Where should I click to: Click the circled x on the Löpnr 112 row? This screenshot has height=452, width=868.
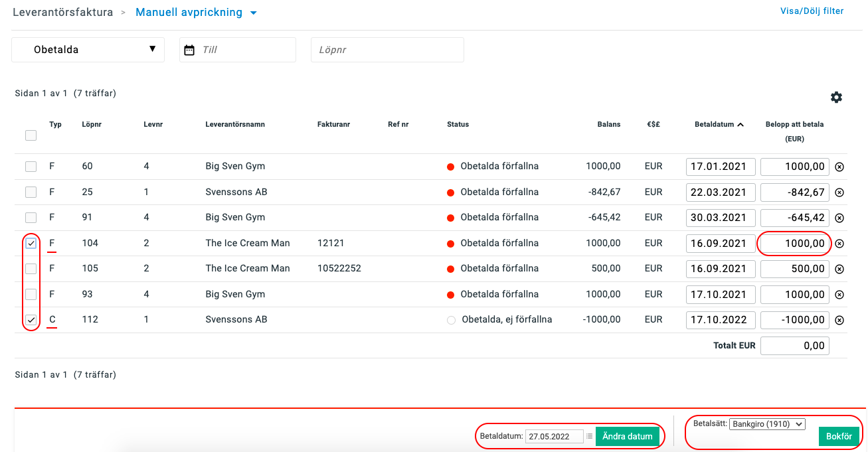[x=839, y=320]
